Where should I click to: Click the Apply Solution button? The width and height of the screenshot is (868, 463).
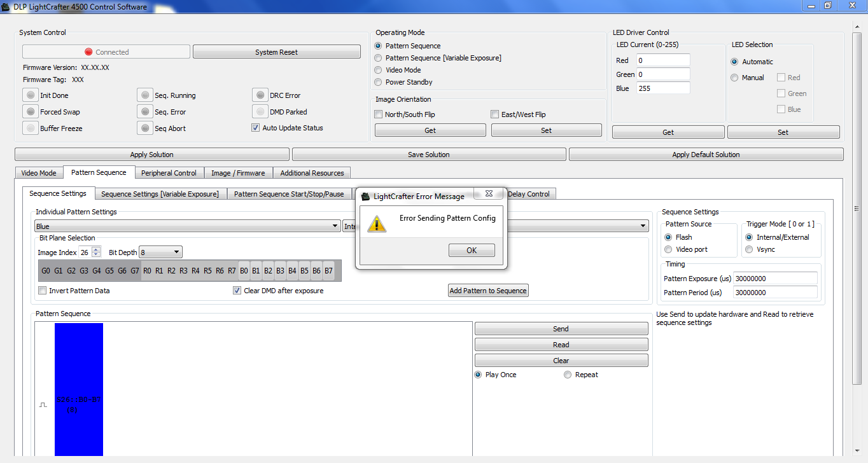pyautogui.click(x=151, y=155)
